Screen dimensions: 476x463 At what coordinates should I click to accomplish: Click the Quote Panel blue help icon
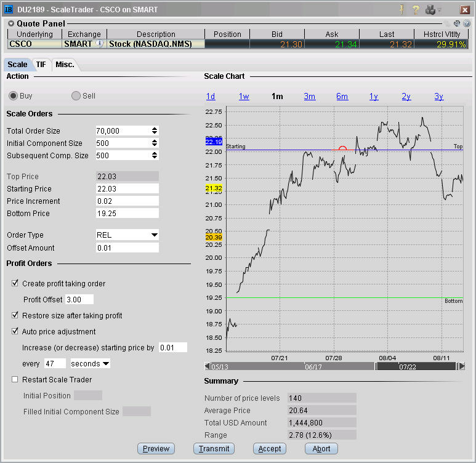(467, 23)
